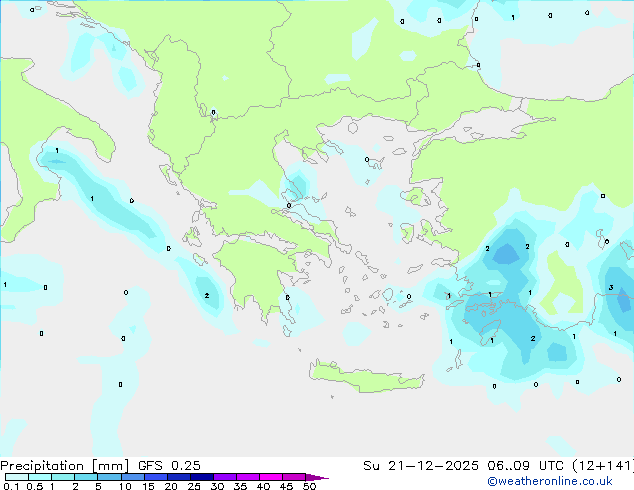Select the 'GFS 0.25' model label

169,466
